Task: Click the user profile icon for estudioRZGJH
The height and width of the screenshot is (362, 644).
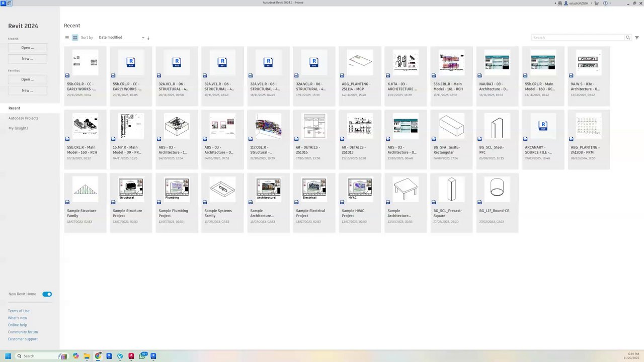Action: pyautogui.click(x=566, y=3)
